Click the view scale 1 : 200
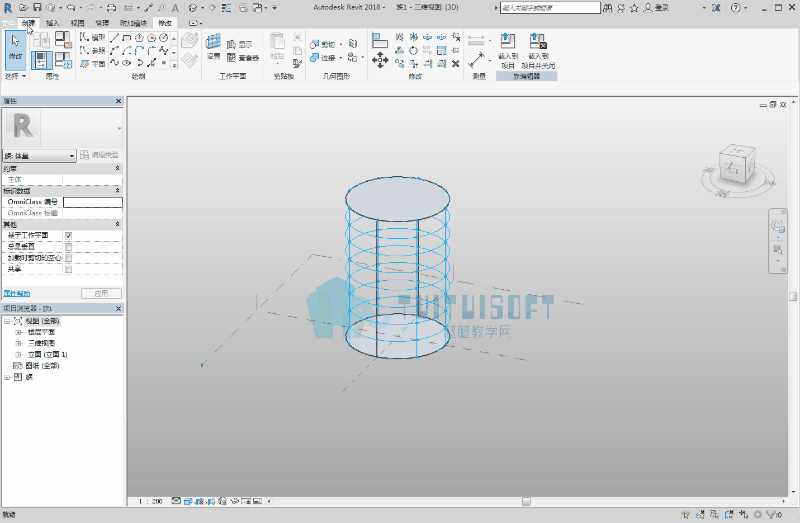The width and height of the screenshot is (800, 523). pos(151,502)
